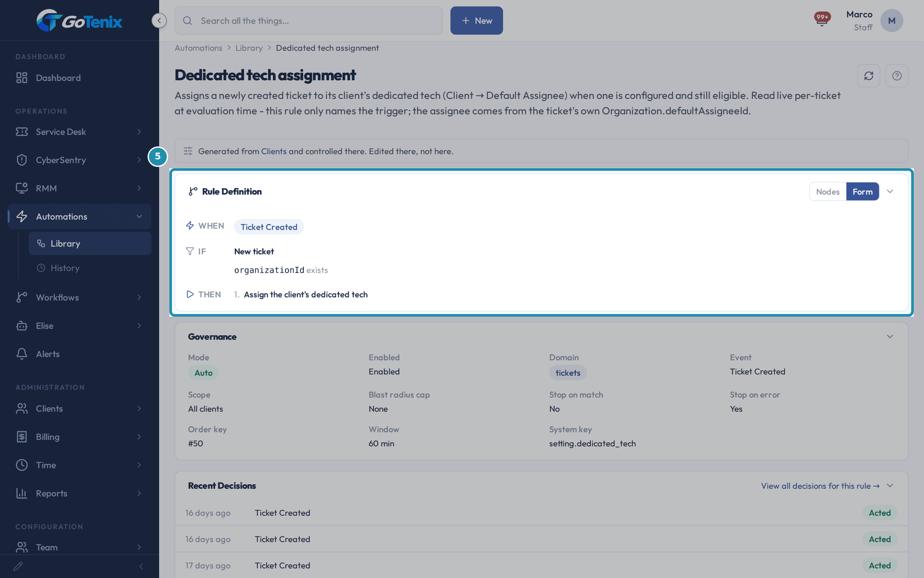924x578 pixels.
Task: Click the GoTenix logo
Action: point(80,21)
